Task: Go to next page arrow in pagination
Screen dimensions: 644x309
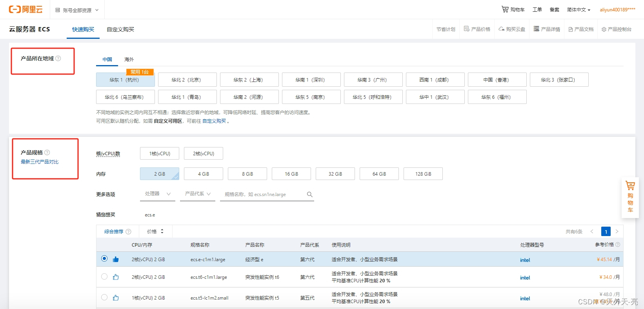Action: (x=617, y=231)
